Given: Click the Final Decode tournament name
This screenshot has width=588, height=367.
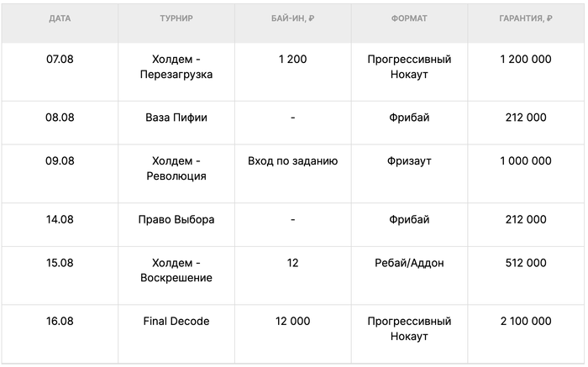Looking at the screenshot, I should click(x=176, y=322).
